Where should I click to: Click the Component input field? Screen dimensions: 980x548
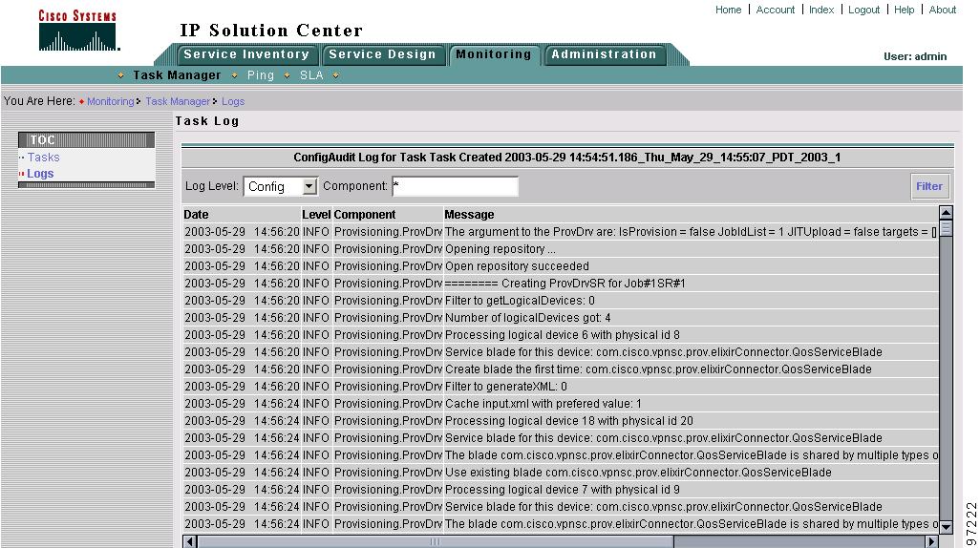point(455,186)
